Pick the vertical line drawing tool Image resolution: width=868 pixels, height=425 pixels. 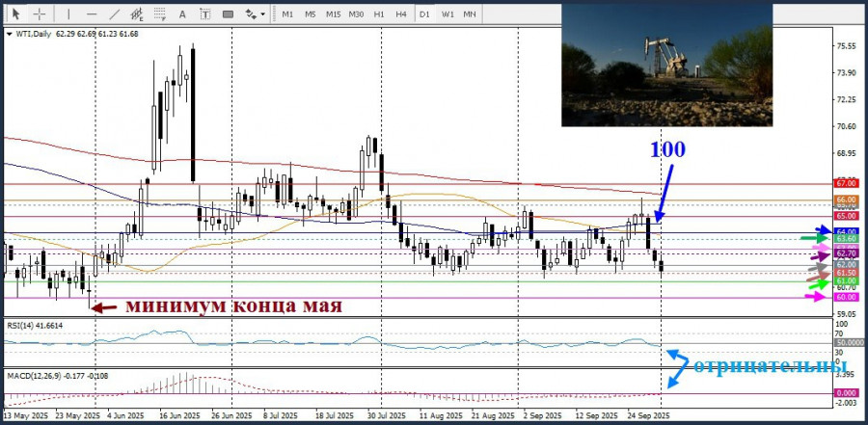pyautogui.click(x=67, y=14)
